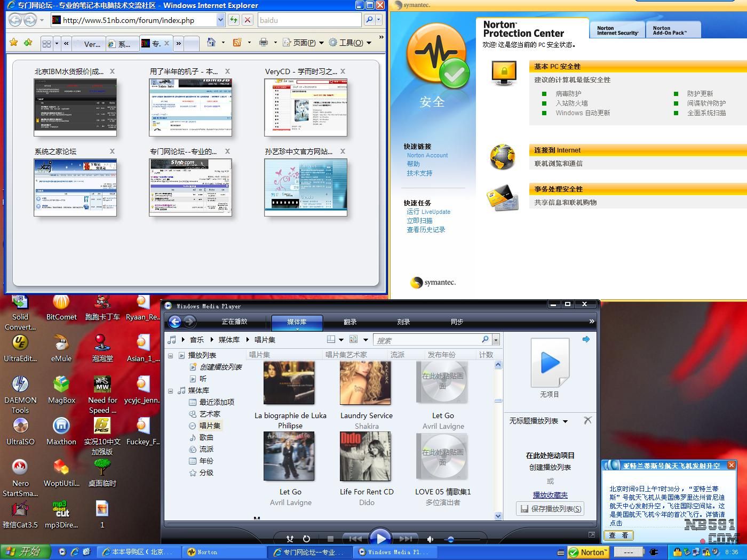747x560 pixels.
Task: Collapse the 播放列表 tree node
Action: tap(171, 355)
